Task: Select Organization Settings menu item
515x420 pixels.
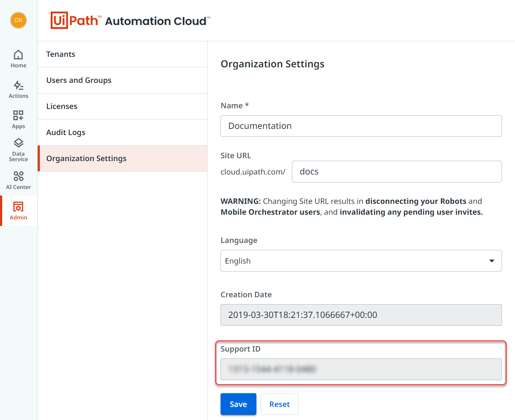Action: tap(122, 159)
